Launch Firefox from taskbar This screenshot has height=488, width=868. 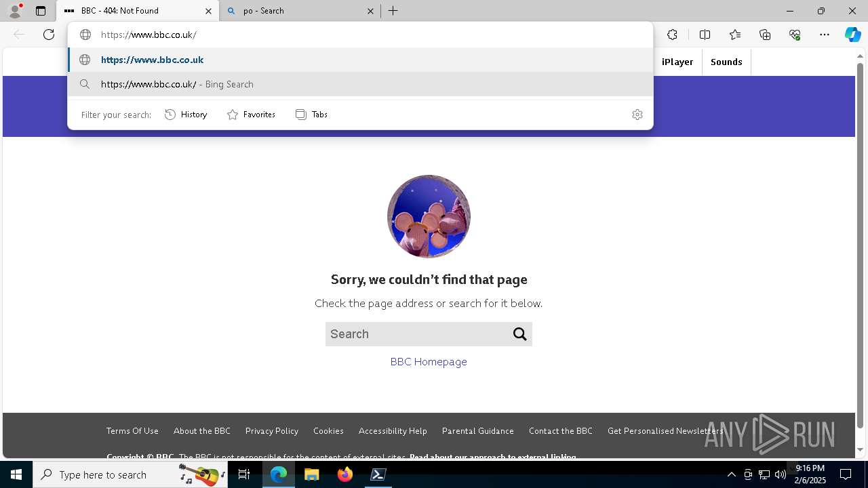tap(345, 474)
